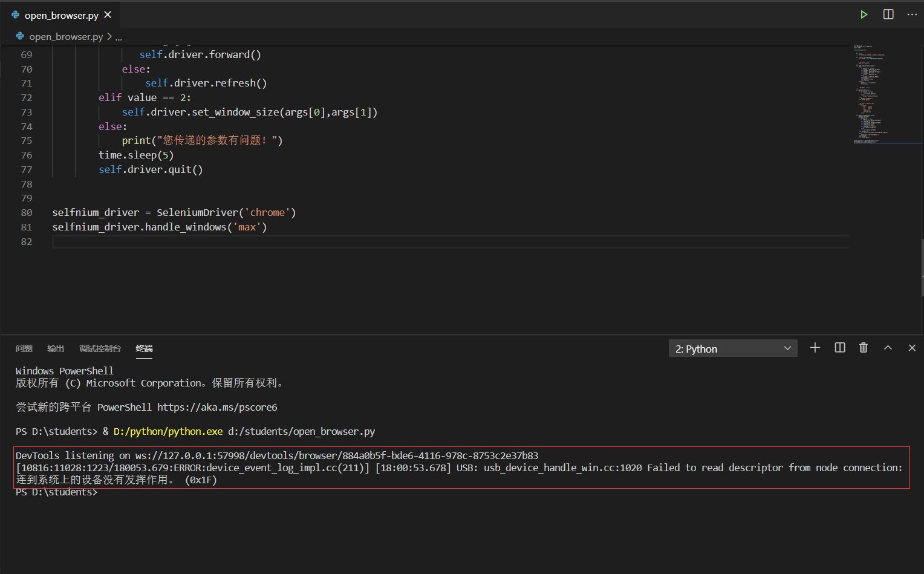Open the 输出 (Output) panel tab

point(56,348)
